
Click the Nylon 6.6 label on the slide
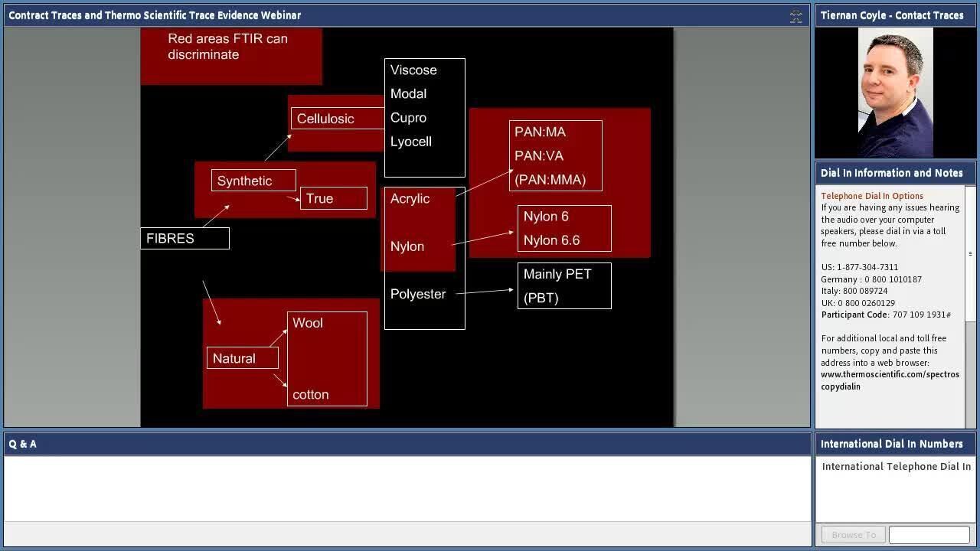pyautogui.click(x=551, y=240)
